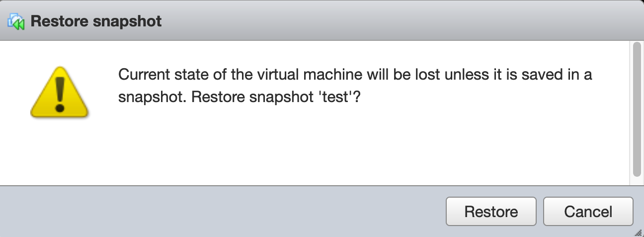
Task: Click gray footer area left of Restore
Action: [x=224, y=212]
